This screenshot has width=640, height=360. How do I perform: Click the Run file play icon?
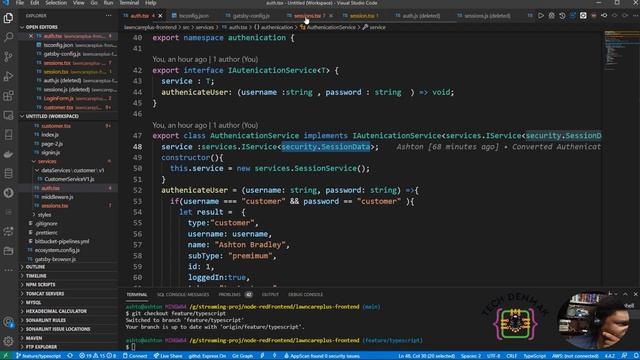tap(541, 16)
